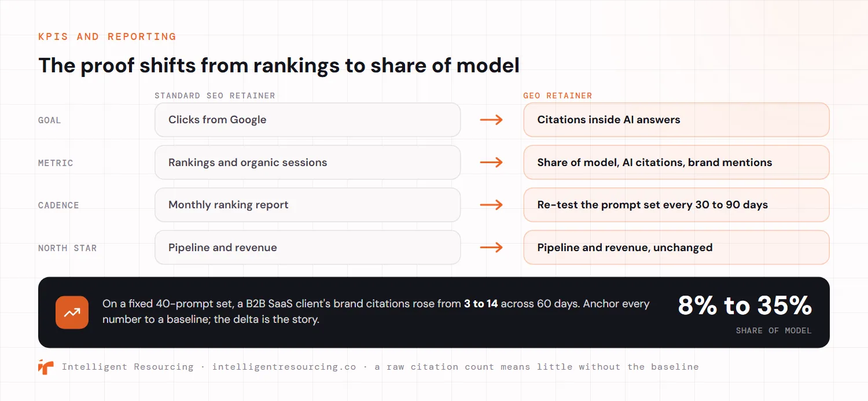Select the title 'The proof shifts from rankings to share of model'

(279, 65)
